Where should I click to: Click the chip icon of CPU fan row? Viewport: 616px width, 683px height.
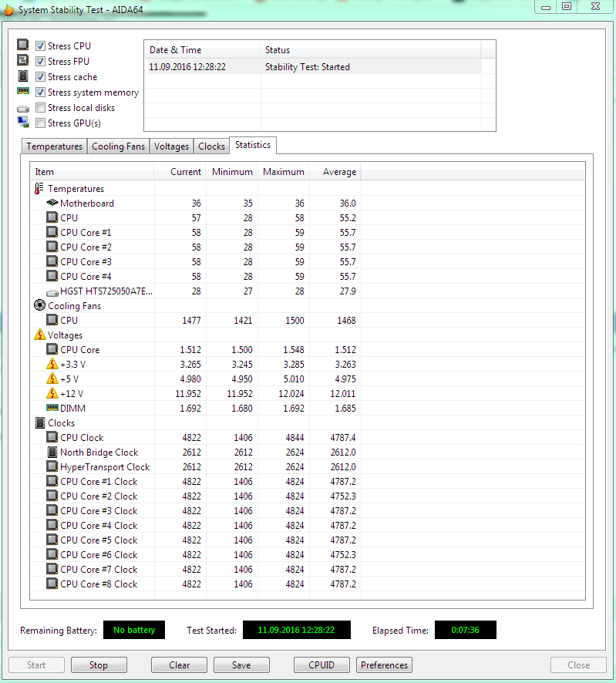(52, 320)
